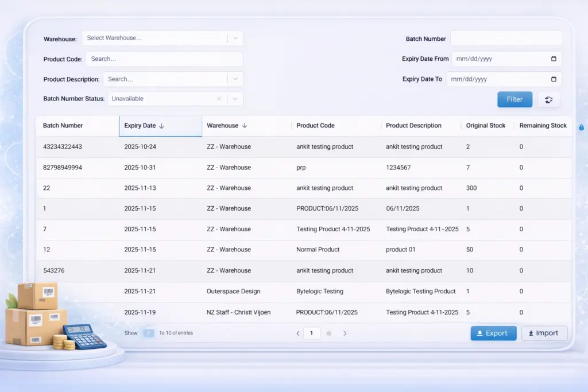Click the Batch Number input field
Screen dimensions: 588x392
coord(506,38)
